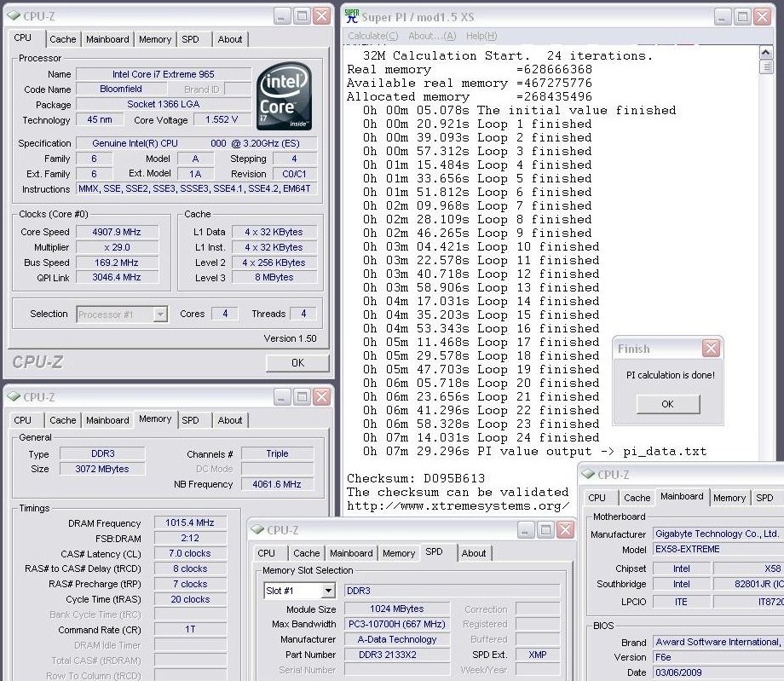Click CPU-Z title icon in SPD window
784x681 pixels.
coord(257,529)
